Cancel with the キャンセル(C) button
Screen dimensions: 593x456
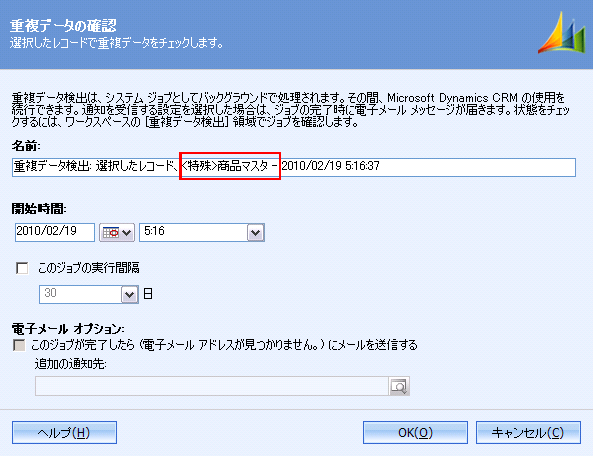[x=528, y=433]
